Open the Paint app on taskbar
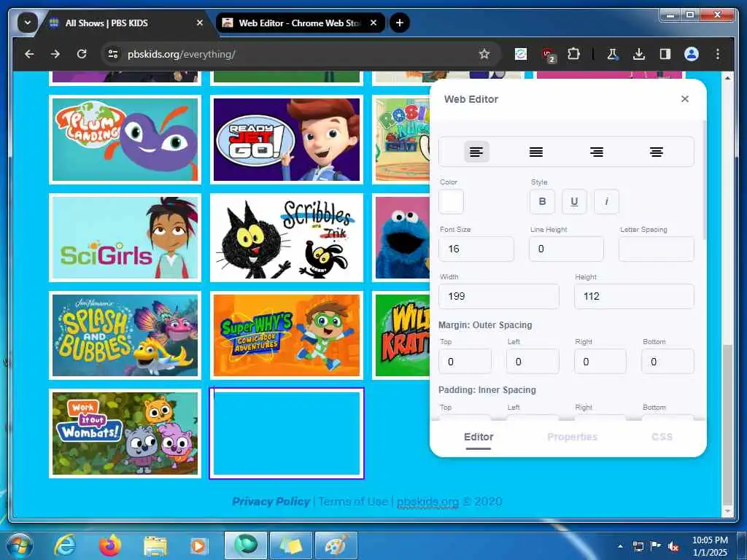The image size is (747, 560). pyautogui.click(x=336, y=545)
